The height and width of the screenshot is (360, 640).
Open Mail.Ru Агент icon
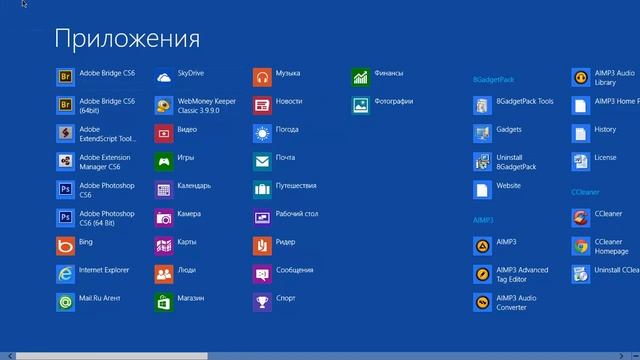click(x=65, y=302)
